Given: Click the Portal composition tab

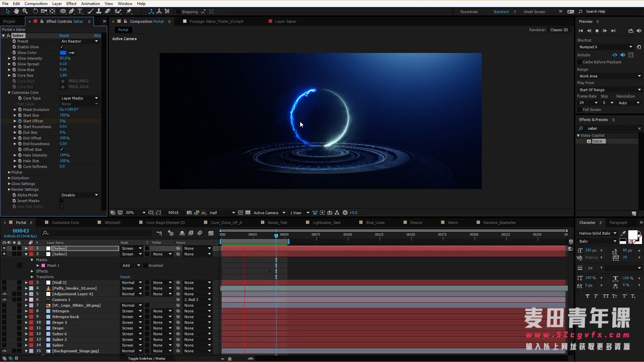Looking at the screenshot, I should click(123, 29).
